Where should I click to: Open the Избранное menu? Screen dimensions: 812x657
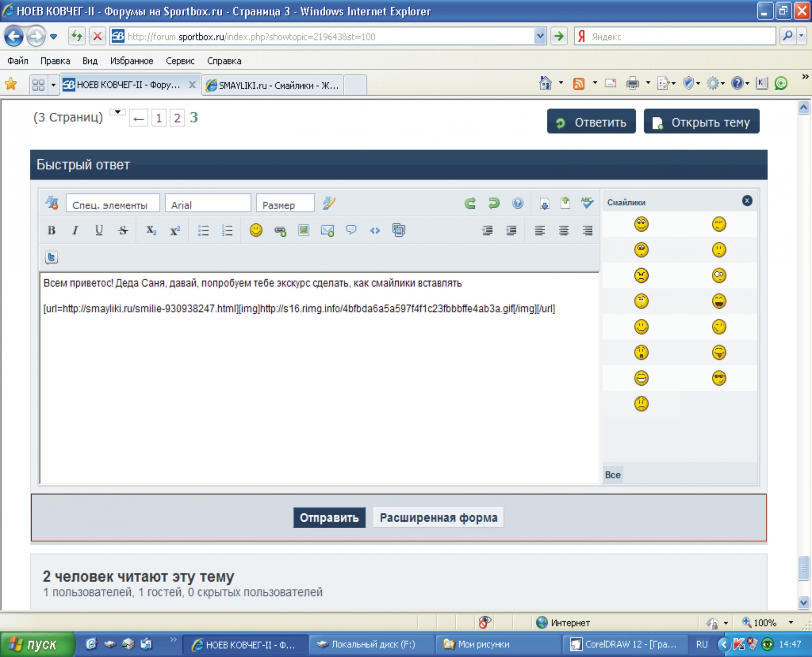coord(132,61)
